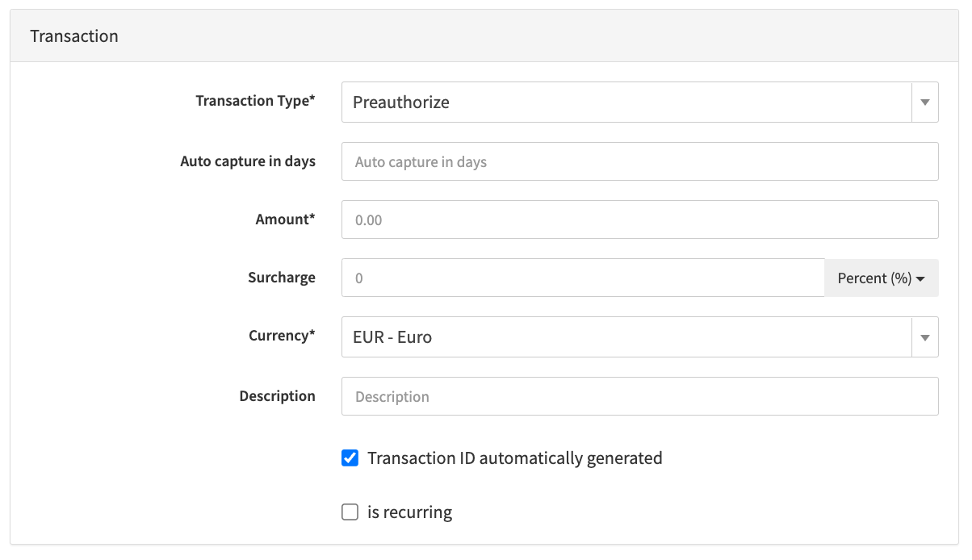Enable the is recurring checkbox
Viewport: 972px width, 560px height.
(x=350, y=512)
